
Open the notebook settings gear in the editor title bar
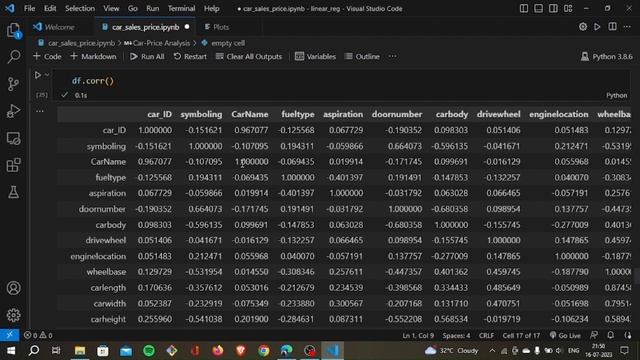583,27
